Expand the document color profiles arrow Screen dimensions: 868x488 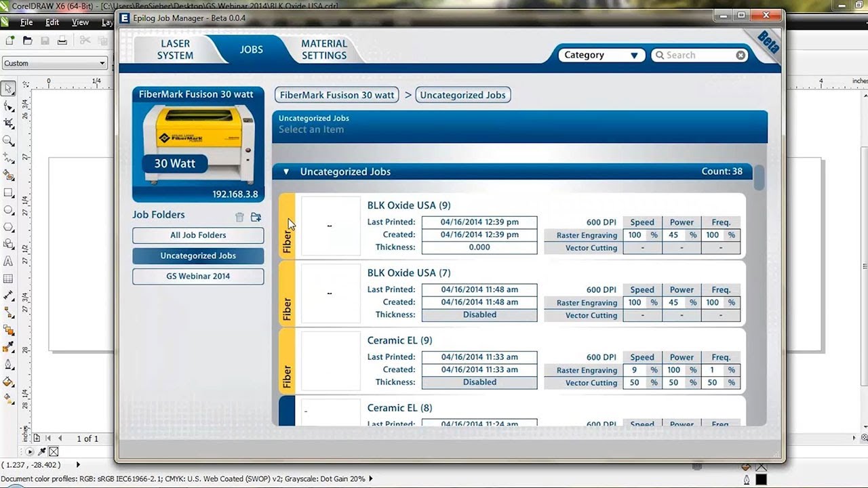[371, 479]
